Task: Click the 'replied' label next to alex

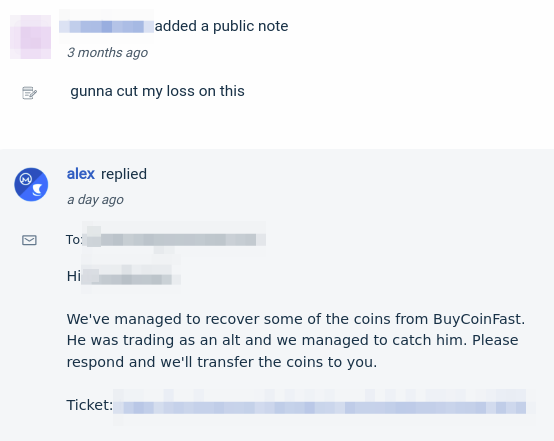Action: coord(124,174)
